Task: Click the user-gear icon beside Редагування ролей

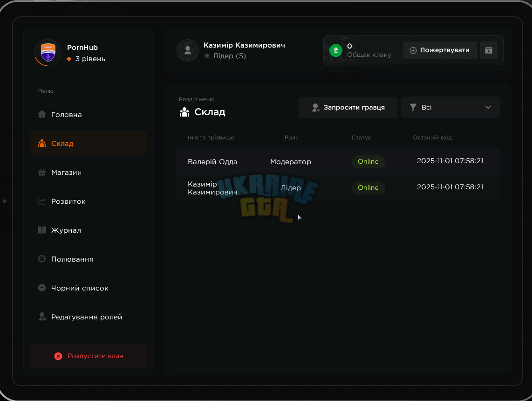Action: pyautogui.click(x=42, y=317)
